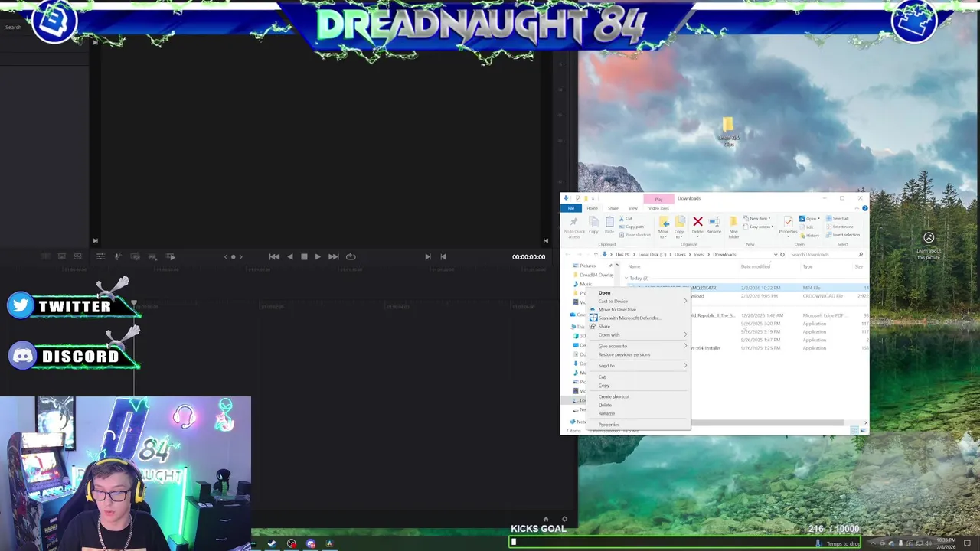This screenshot has width=980, height=551.
Task: Select Music in the navigation pane
Action: click(586, 284)
